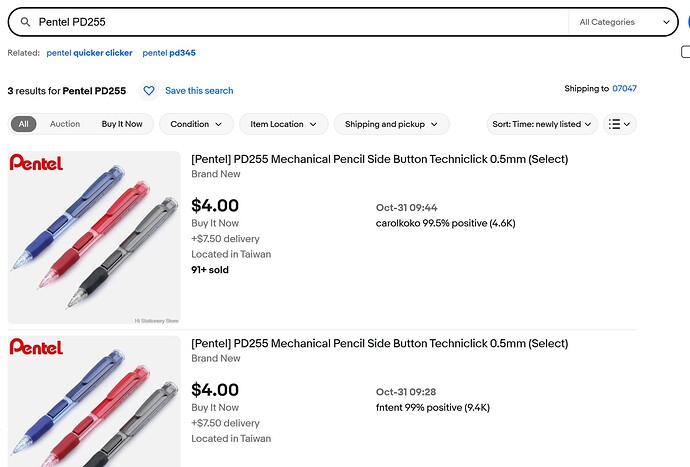Click Save this search link
The height and width of the screenshot is (467, 690).
click(x=199, y=91)
